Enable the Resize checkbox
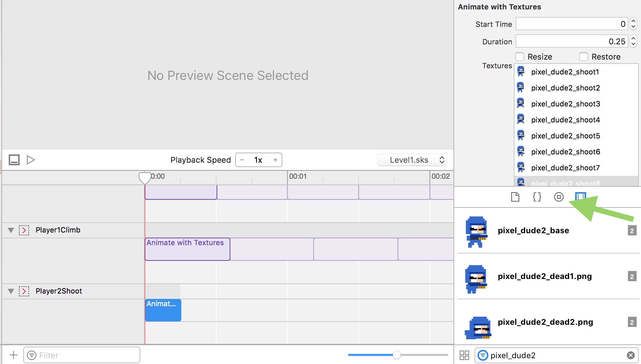Image resolution: width=641 pixels, height=364 pixels. (x=520, y=57)
